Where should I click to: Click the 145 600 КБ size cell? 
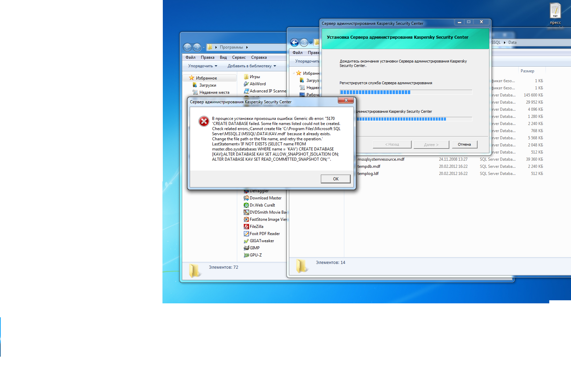533,95
